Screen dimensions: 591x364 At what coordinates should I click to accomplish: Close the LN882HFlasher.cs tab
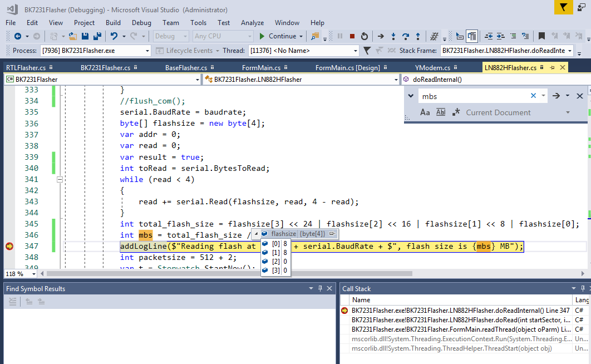click(x=563, y=67)
